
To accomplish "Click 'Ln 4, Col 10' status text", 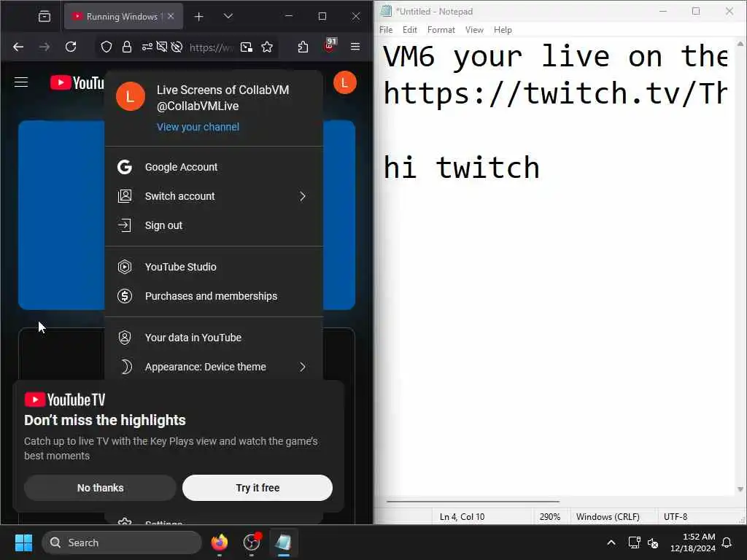I will (462, 517).
